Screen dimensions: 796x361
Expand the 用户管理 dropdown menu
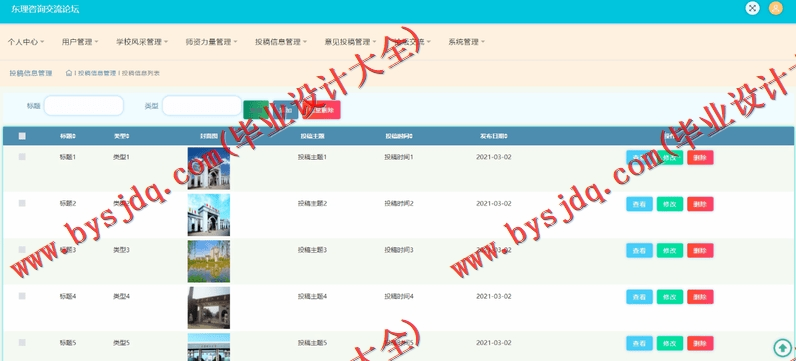pos(80,42)
